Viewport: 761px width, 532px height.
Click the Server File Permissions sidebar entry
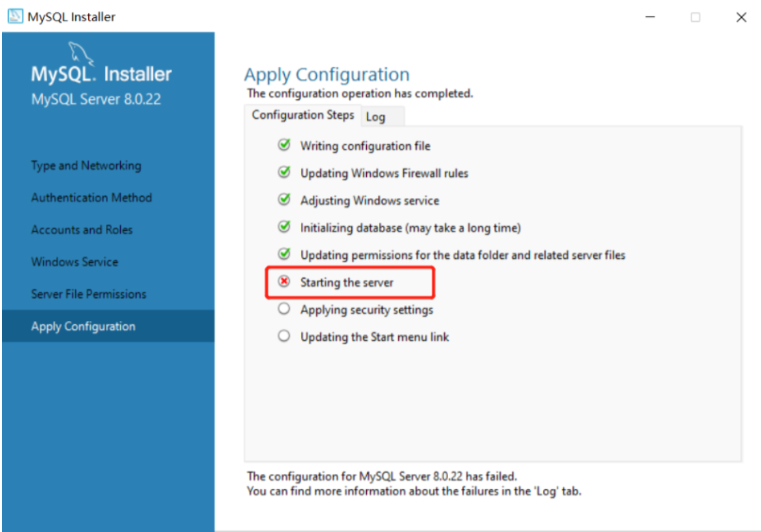coord(88,294)
